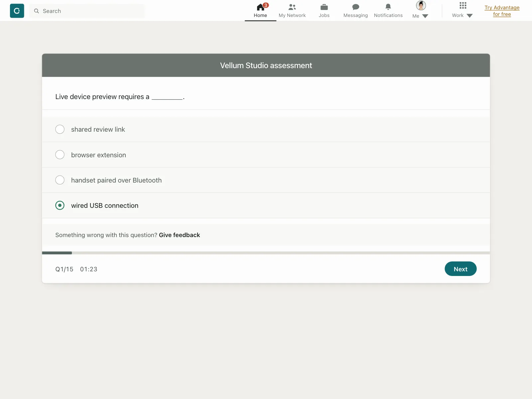Open the Jobs briefcase icon
The height and width of the screenshot is (399, 532).
tap(324, 7)
